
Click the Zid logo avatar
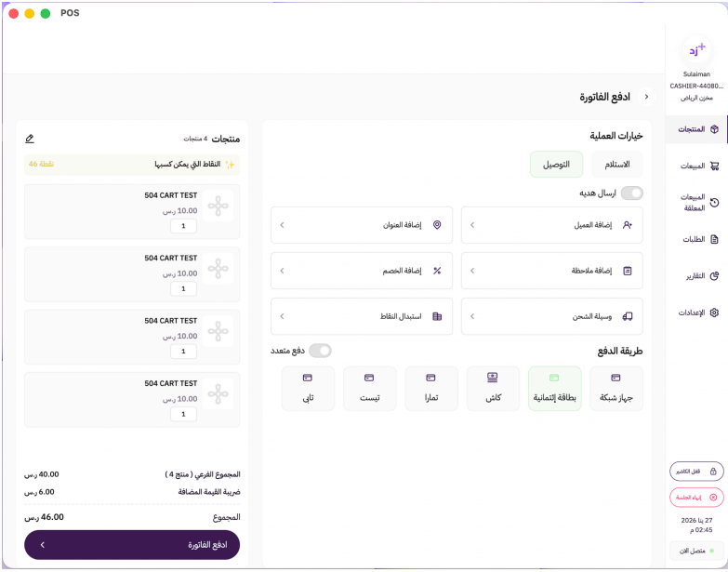(696, 50)
